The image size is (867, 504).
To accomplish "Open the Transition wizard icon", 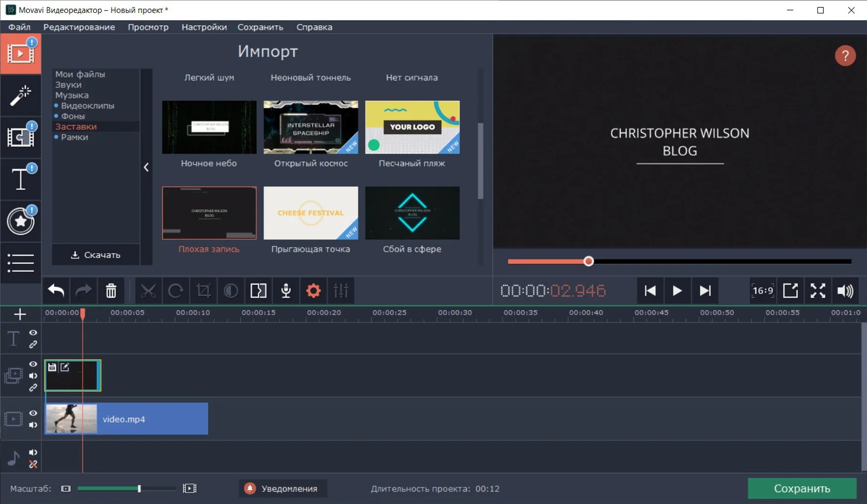I will [x=259, y=291].
